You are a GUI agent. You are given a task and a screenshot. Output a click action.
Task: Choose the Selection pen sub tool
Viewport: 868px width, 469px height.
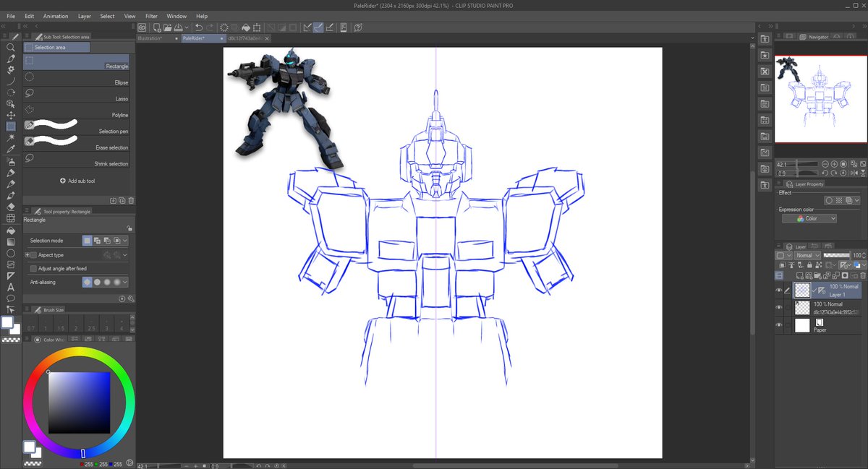[x=77, y=128]
